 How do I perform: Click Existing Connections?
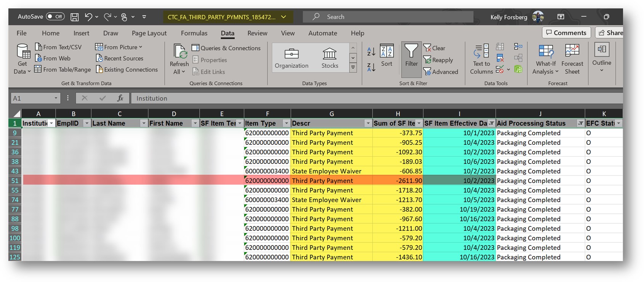(x=127, y=69)
